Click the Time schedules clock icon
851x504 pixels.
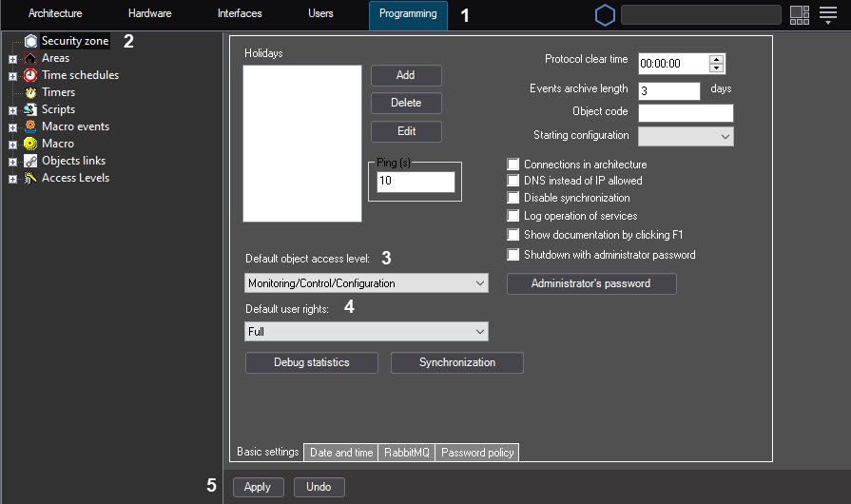(30, 75)
